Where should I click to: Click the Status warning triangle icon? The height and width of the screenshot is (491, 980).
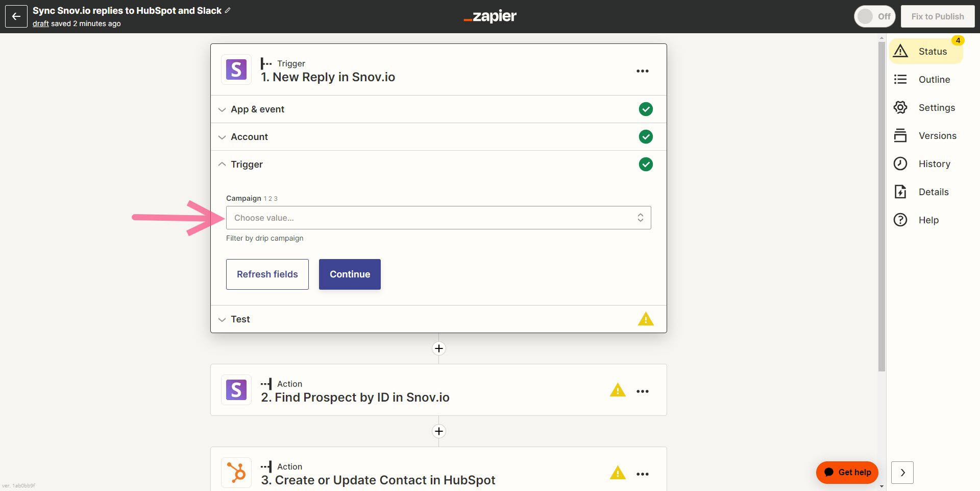click(900, 51)
